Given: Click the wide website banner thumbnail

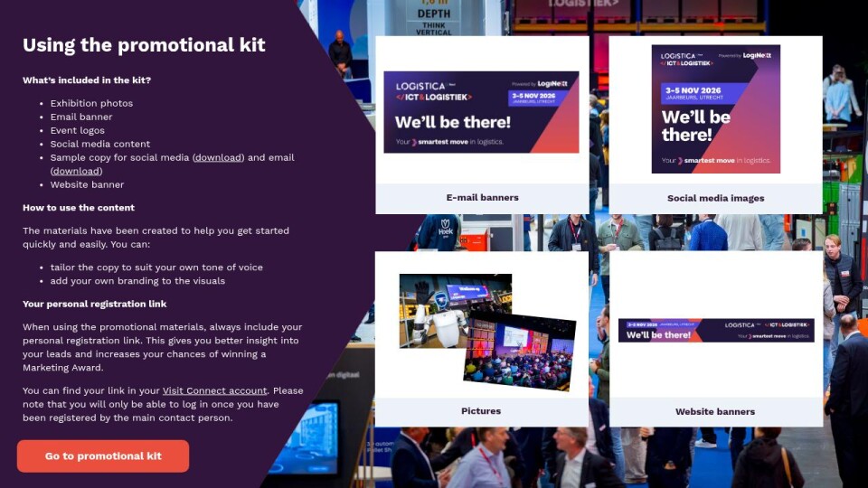Looking at the screenshot, I should click(716, 331).
